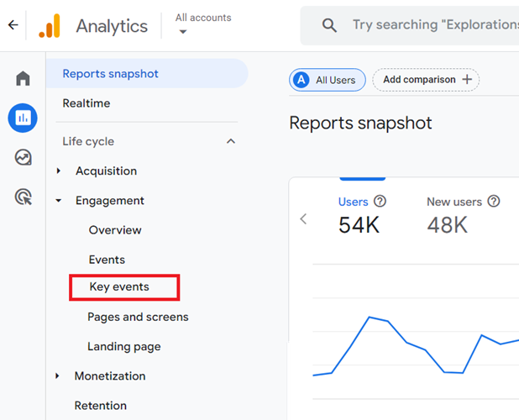Open the Explore icon in sidebar
This screenshot has width=519, height=420.
coord(23,158)
